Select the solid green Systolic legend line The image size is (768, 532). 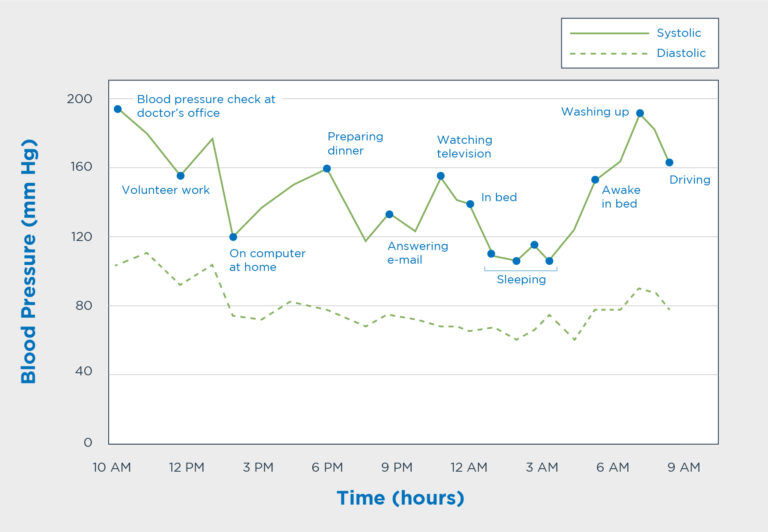pyautogui.click(x=609, y=33)
